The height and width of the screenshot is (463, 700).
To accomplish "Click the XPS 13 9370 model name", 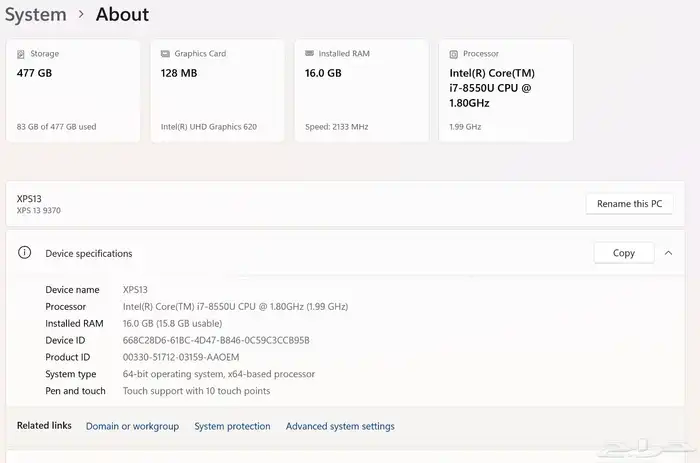I will pos(38,210).
